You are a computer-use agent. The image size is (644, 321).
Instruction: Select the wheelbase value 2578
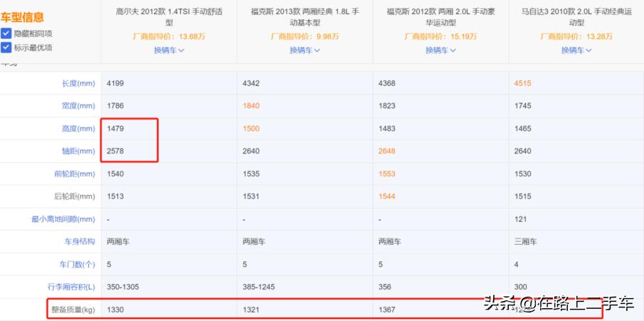tap(115, 152)
